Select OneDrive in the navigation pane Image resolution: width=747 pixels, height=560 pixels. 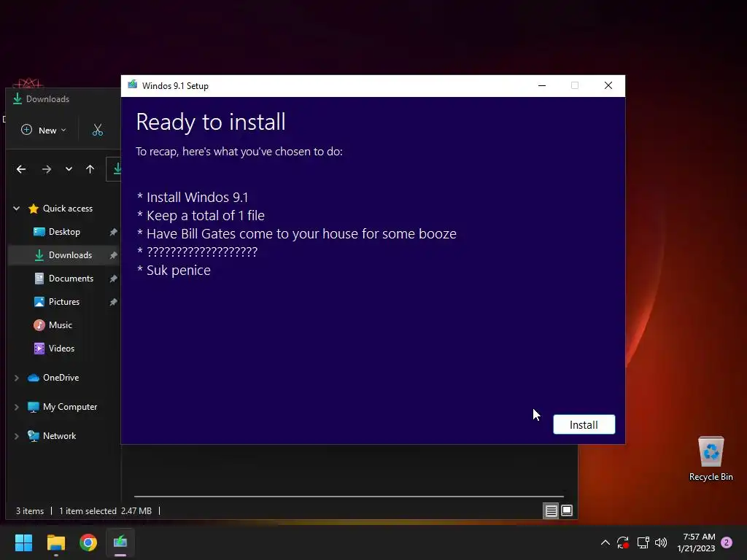tap(61, 378)
